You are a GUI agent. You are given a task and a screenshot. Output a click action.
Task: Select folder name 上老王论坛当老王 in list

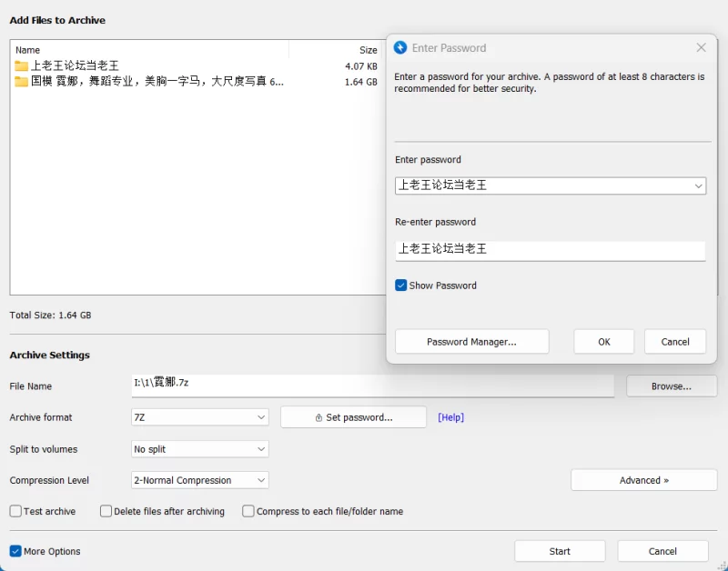coord(76,65)
